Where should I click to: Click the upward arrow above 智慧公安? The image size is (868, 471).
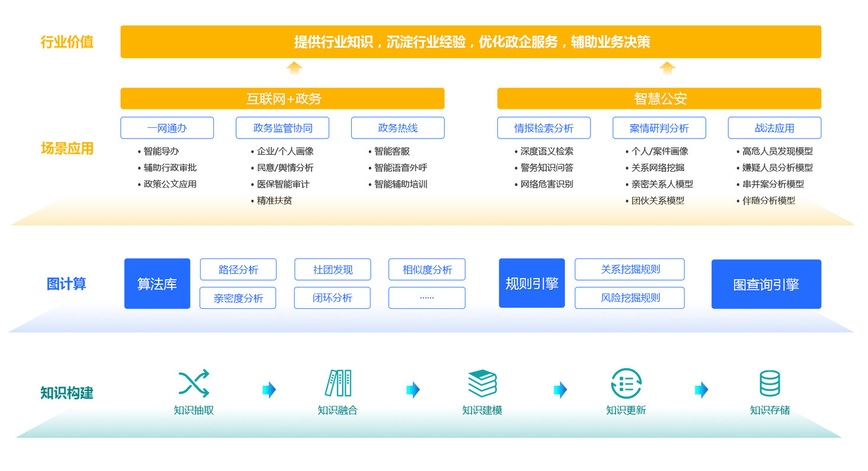pos(667,68)
